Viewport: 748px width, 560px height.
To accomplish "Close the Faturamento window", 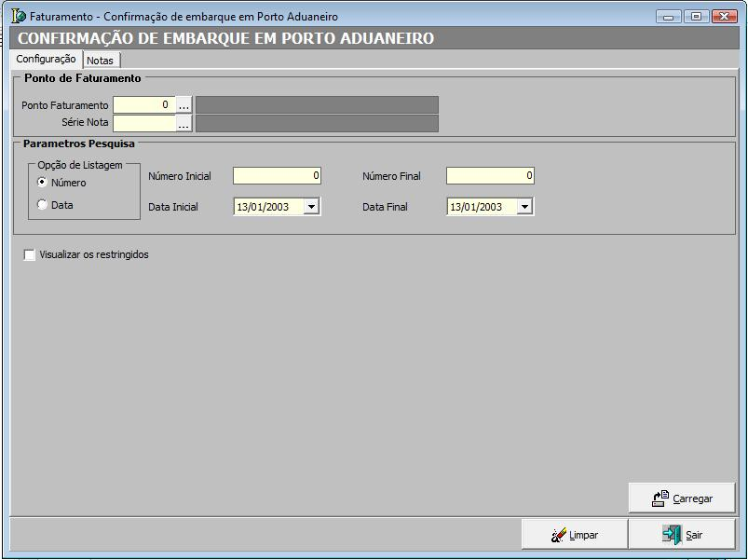I will (723, 17).
